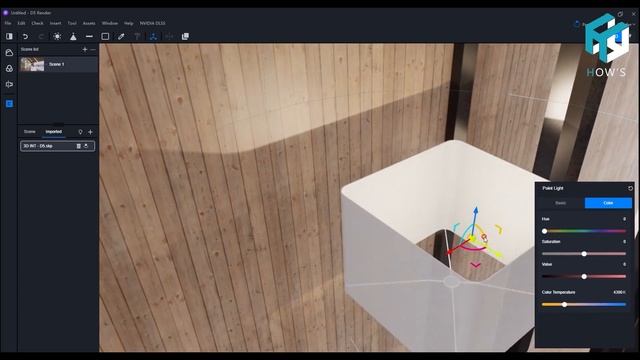The image size is (640, 360).
Task: Open the NVIDIA DLSS menu
Action: tap(153, 23)
